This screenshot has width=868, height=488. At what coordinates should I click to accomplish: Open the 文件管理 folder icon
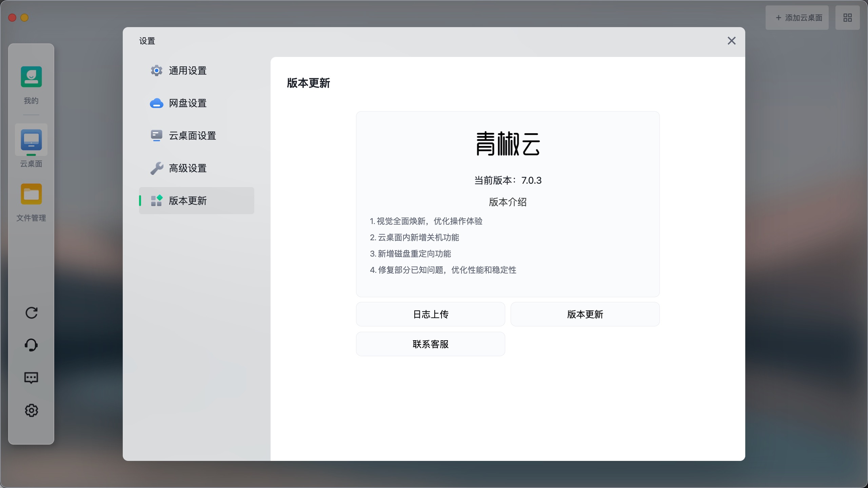[x=31, y=194]
